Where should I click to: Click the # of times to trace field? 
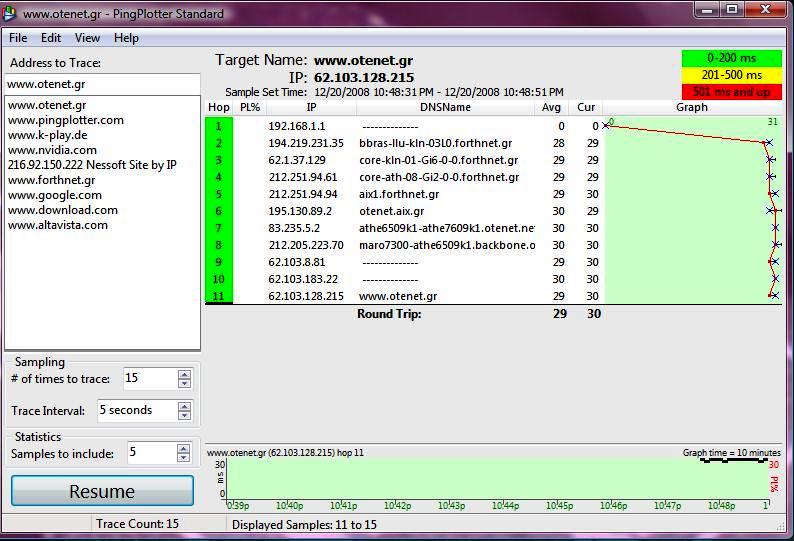[150, 378]
